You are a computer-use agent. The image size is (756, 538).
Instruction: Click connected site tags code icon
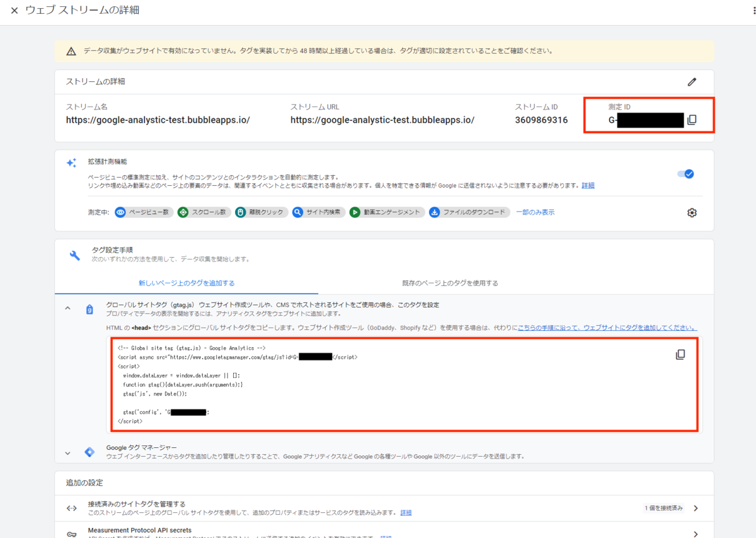(x=72, y=508)
